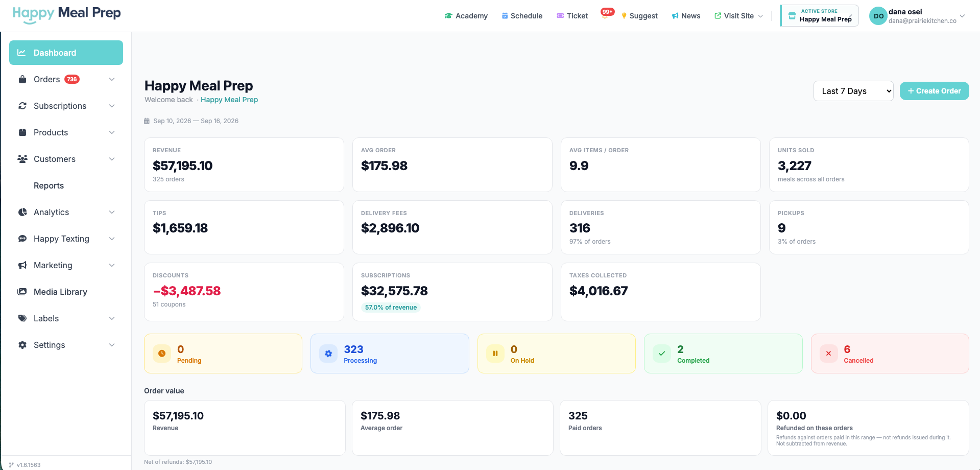980x470 pixels.
Task: Click the Create Order button
Action: [934, 91]
